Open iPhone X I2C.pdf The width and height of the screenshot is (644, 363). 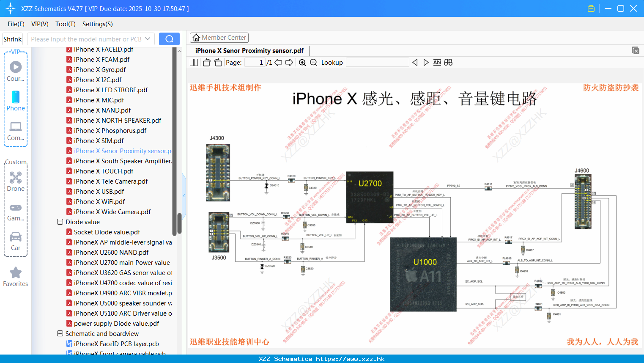pos(98,80)
